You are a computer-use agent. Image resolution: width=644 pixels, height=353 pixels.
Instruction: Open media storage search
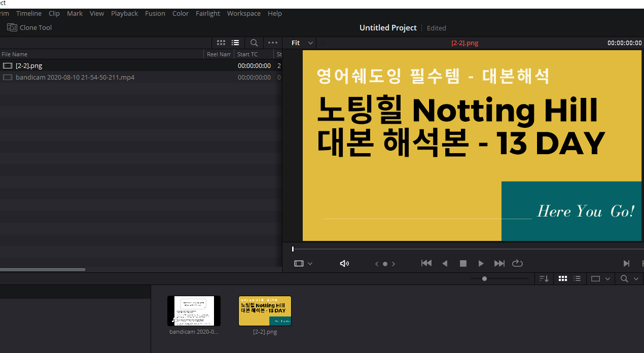point(254,43)
